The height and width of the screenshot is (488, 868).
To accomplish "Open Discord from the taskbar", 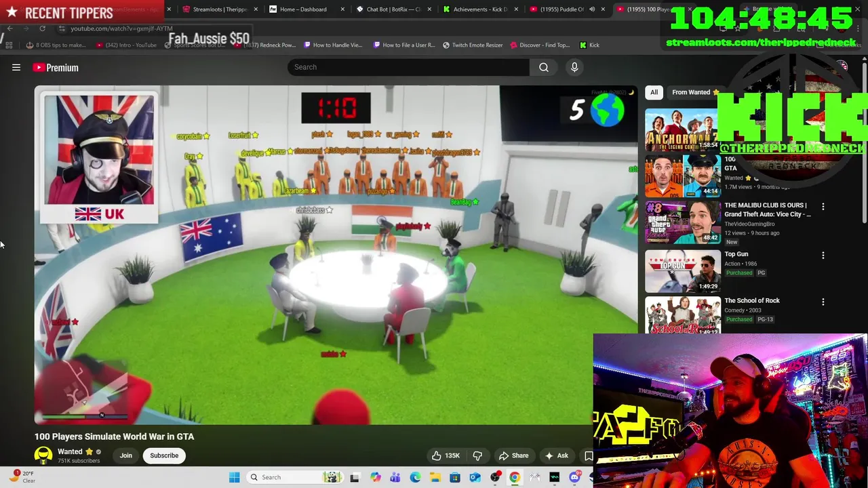I will [x=574, y=477].
